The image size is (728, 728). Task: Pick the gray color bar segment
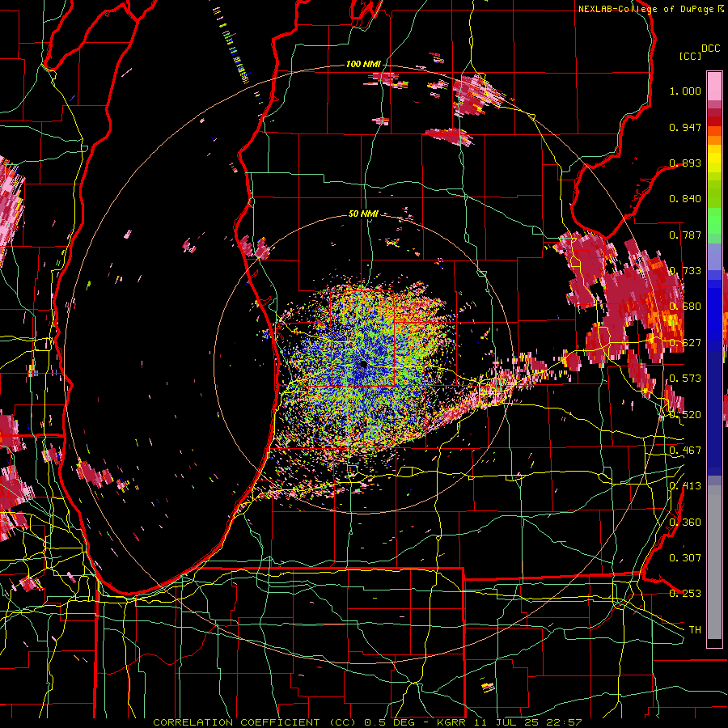click(x=714, y=562)
